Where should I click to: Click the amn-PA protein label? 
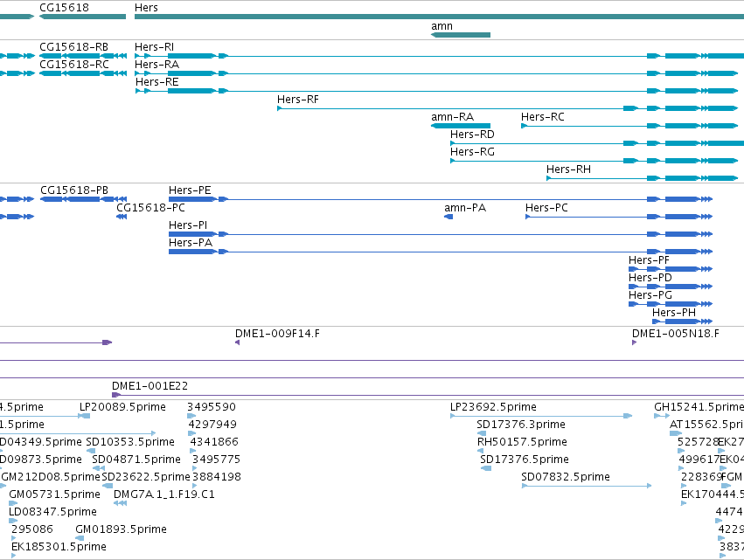click(x=465, y=208)
